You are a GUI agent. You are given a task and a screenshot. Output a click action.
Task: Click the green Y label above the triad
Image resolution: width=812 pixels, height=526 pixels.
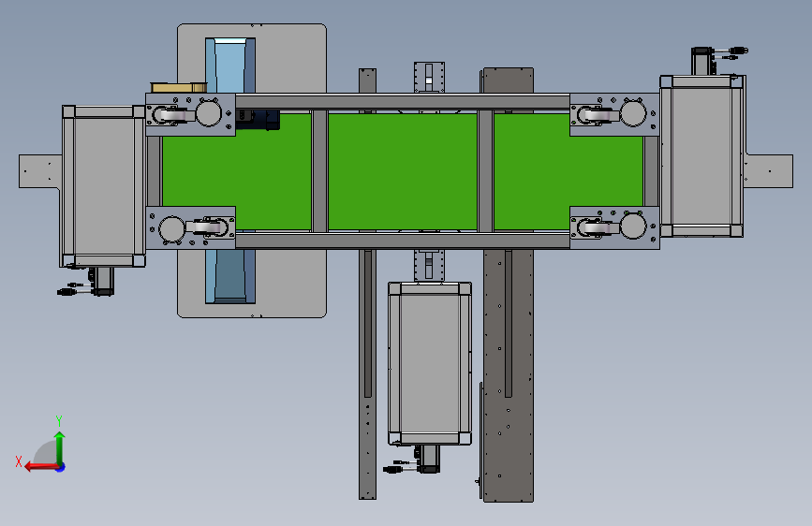pos(59,420)
